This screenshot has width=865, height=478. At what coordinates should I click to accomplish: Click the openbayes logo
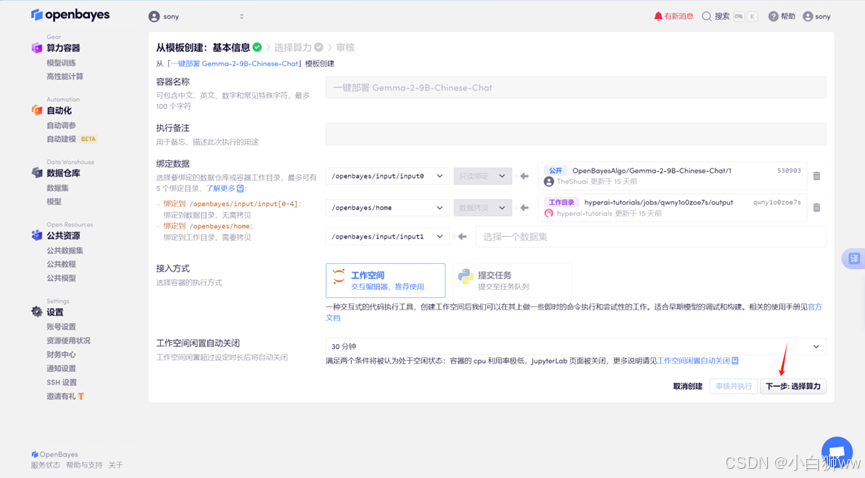coord(70,15)
